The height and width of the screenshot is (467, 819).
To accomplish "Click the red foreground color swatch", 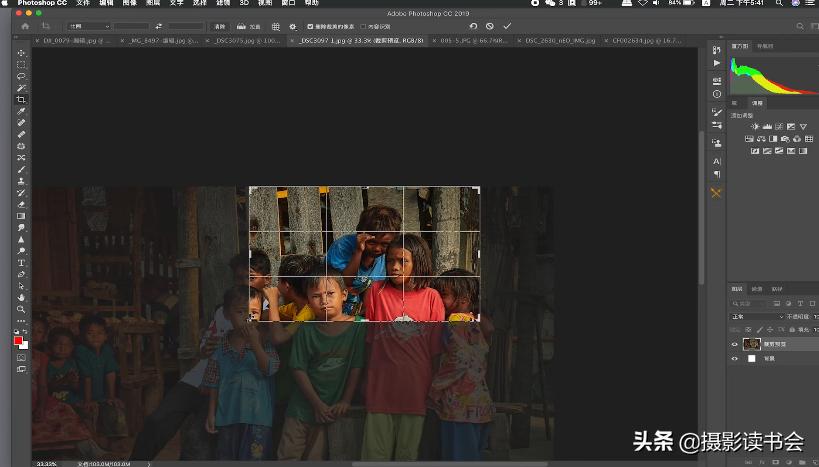I will [18, 340].
